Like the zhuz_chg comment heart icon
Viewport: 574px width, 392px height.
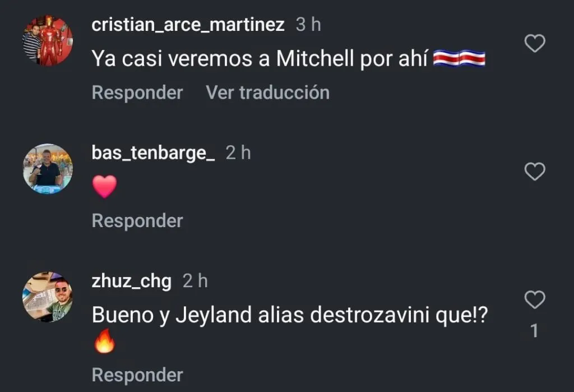(x=535, y=299)
